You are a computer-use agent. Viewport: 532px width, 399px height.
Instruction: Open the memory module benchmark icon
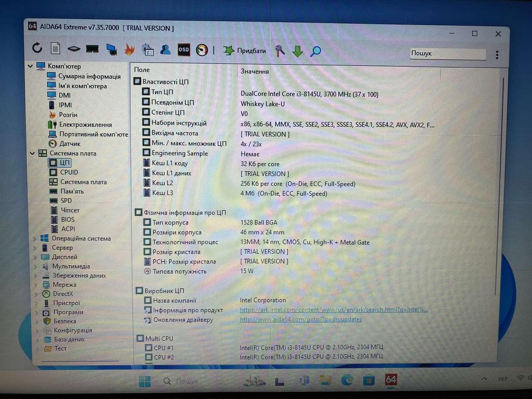tap(92, 49)
